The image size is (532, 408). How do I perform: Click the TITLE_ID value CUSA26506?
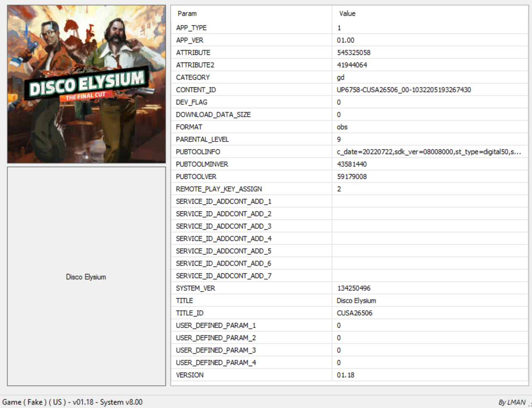click(x=355, y=313)
